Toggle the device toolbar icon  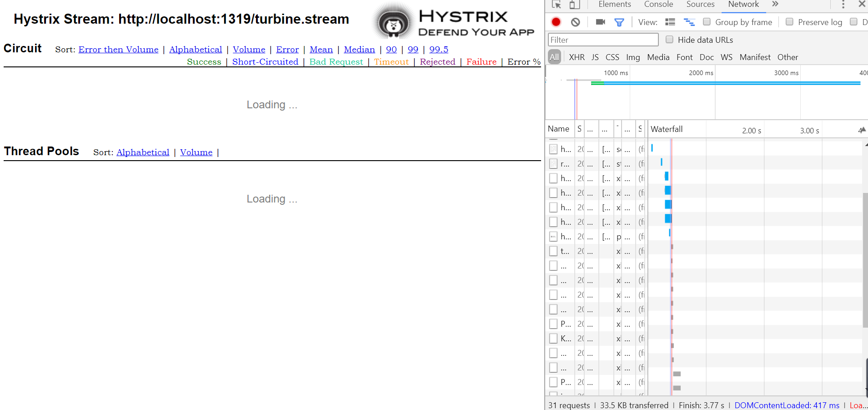click(x=574, y=5)
